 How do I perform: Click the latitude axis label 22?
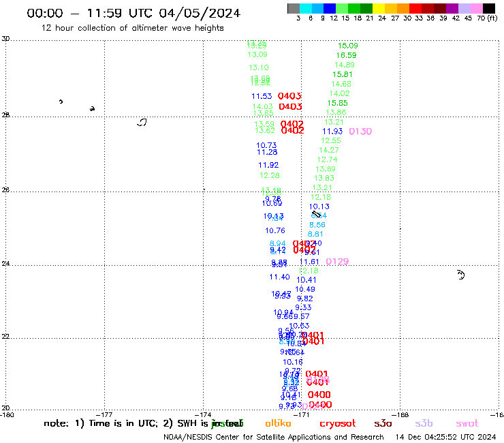5,336
